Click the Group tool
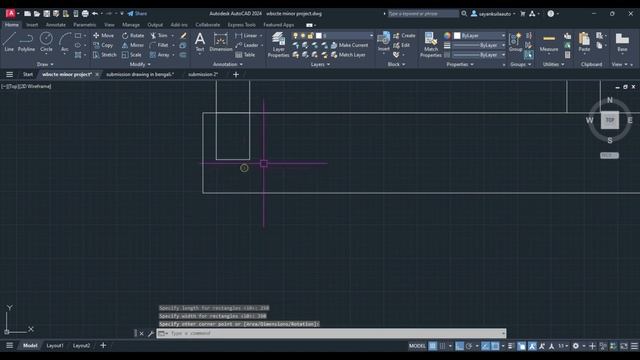Image resolution: width=640 pixels, height=360 pixels. pos(516,42)
